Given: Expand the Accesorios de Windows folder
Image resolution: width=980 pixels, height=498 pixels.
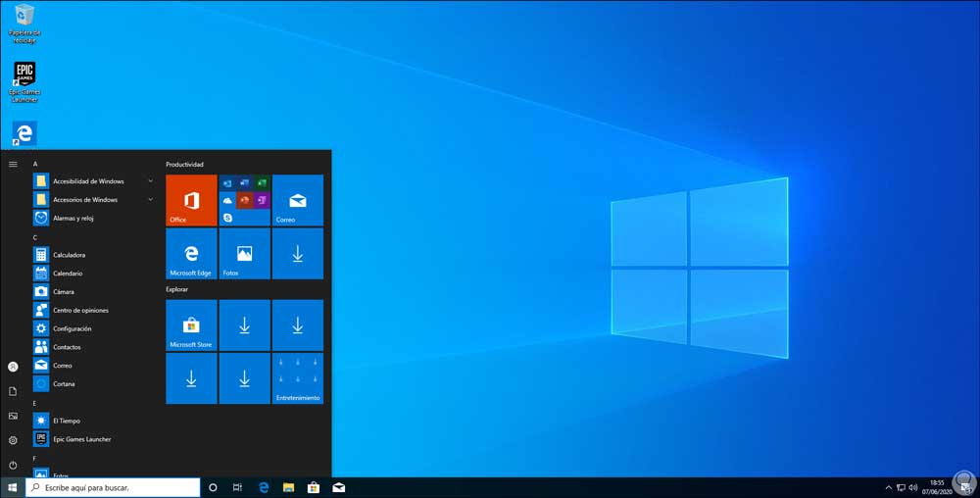Looking at the screenshot, I should pyautogui.click(x=94, y=199).
